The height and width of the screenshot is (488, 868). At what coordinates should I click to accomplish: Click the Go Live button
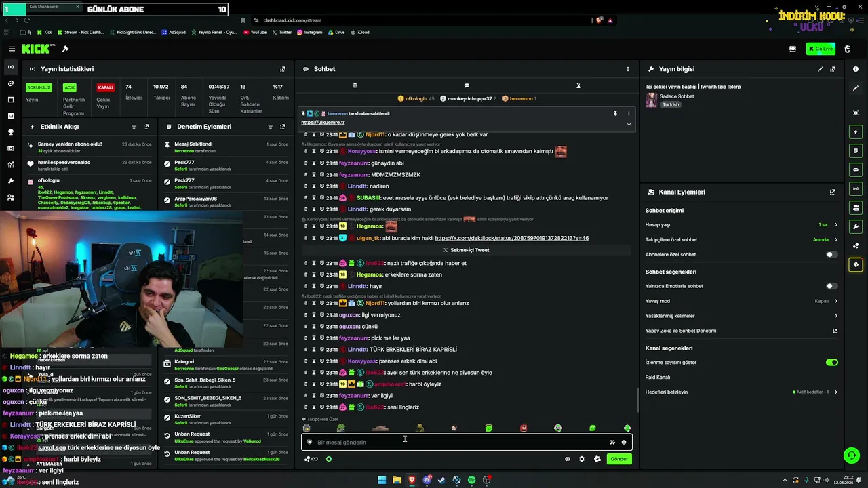click(x=821, y=49)
